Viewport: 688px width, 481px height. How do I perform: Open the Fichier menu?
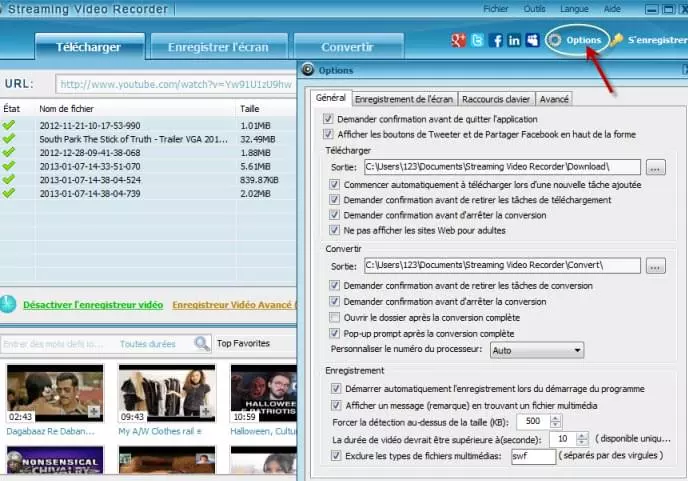click(x=496, y=9)
